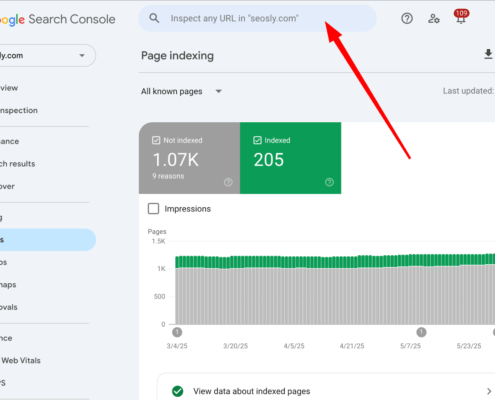The height and width of the screenshot is (400, 495).
Task: Click the 5/23/25 axis date label
Action: pyautogui.click(x=469, y=346)
